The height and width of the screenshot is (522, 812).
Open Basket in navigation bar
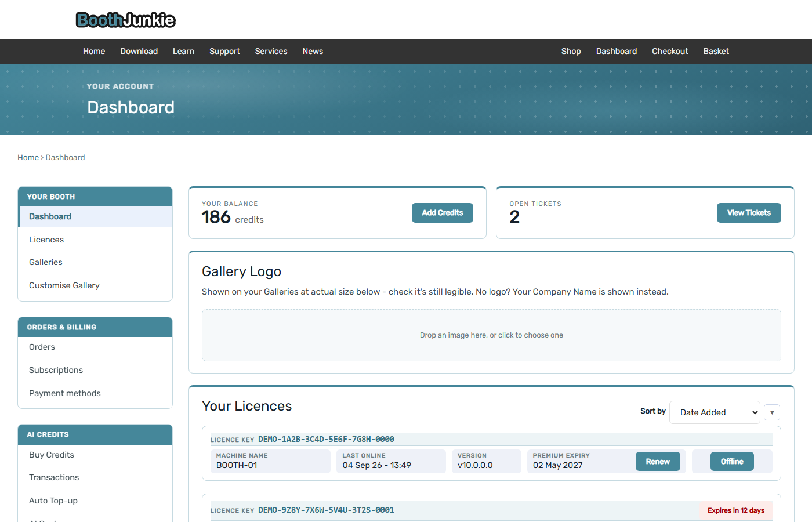[x=716, y=51]
